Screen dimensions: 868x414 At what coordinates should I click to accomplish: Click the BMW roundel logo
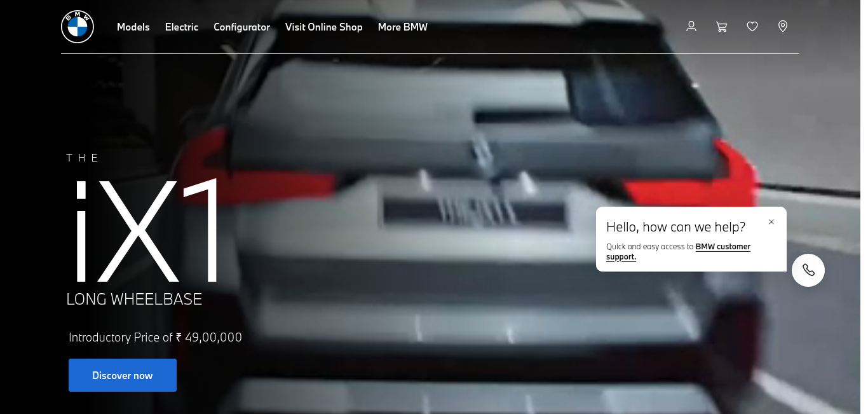[78, 27]
